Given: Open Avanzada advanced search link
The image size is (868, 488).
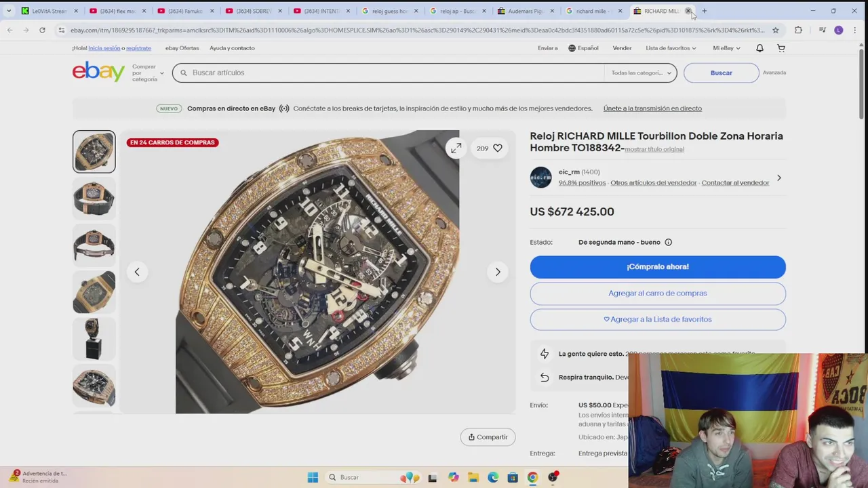Looking at the screenshot, I should pyautogui.click(x=774, y=73).
